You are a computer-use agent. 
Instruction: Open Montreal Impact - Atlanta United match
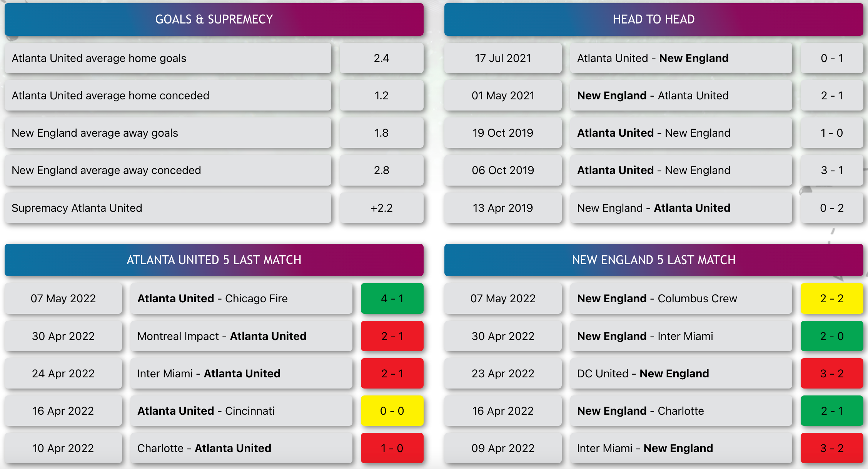(241, 336)
